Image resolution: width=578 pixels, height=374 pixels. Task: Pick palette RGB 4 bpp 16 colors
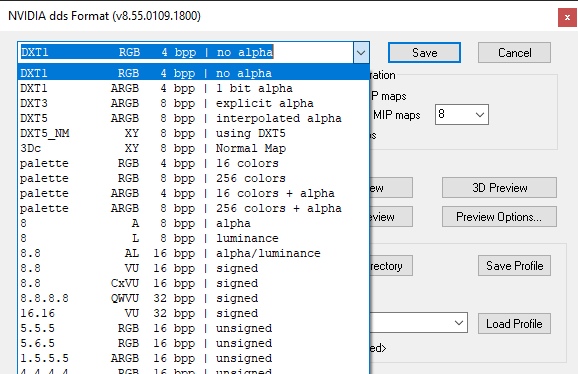tap(194, 163)
